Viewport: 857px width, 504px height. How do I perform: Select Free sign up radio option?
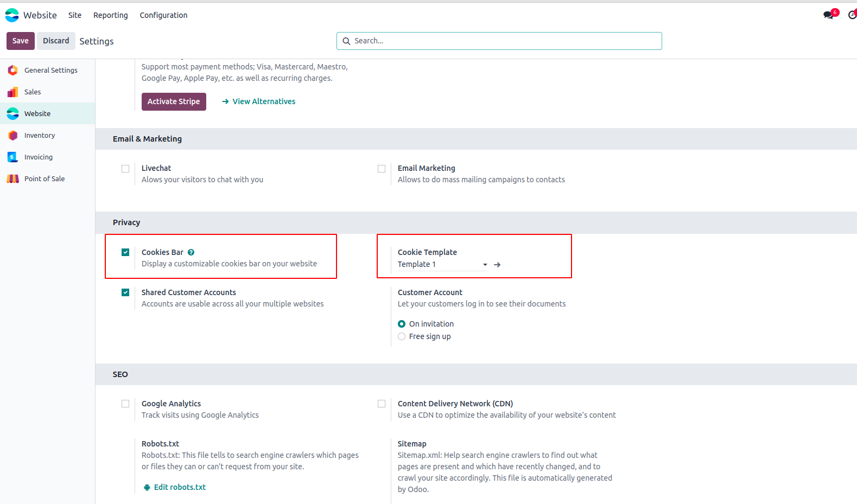402,336
